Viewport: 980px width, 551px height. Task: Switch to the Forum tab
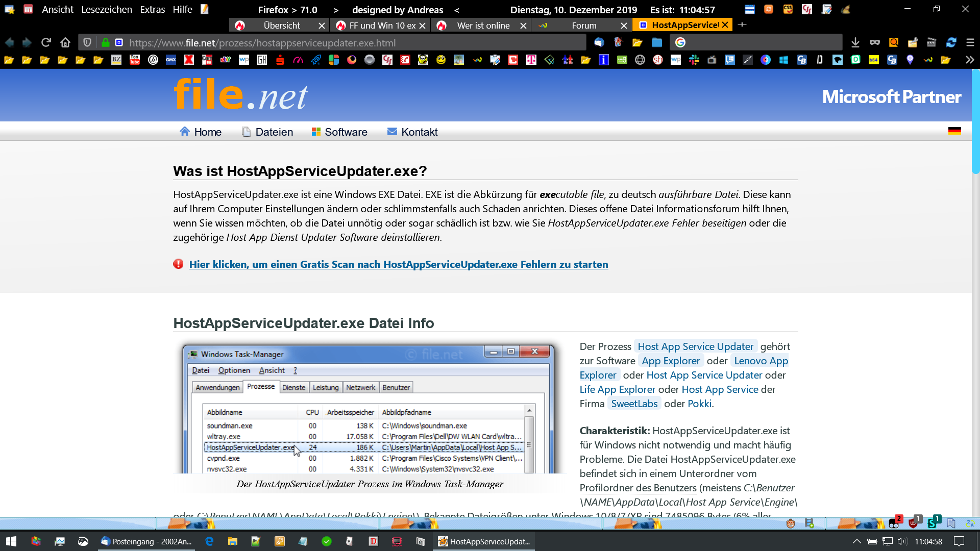coord(583,26)
